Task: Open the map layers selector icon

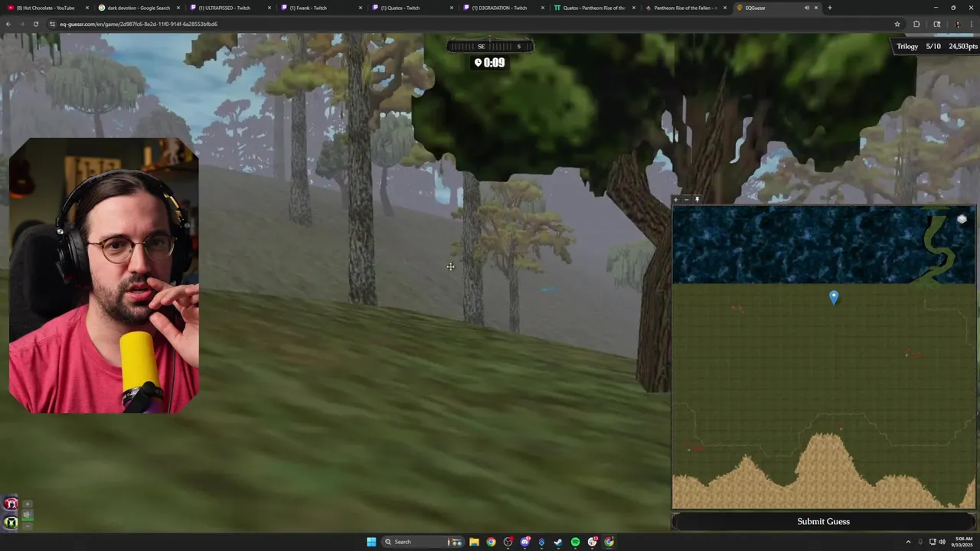Action: (x=962, y=220)
